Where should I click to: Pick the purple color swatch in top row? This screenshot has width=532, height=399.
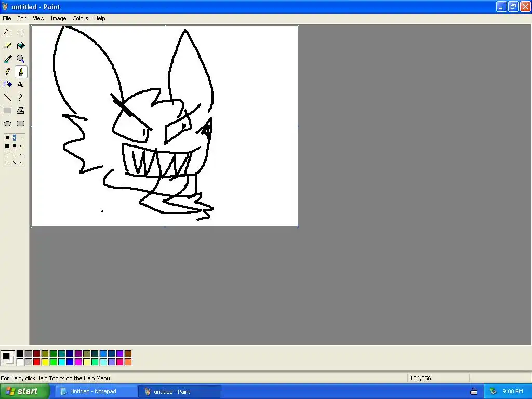click(x=78, y=354)
